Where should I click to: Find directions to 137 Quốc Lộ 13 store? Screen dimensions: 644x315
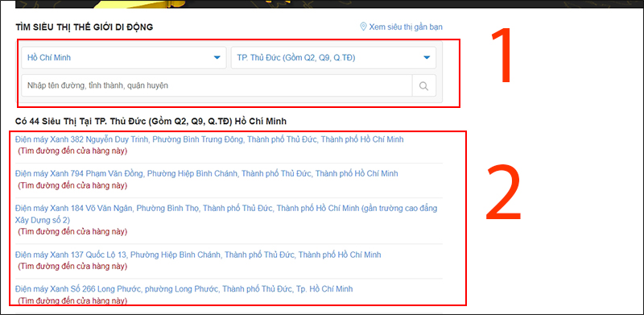pos(72,266)
